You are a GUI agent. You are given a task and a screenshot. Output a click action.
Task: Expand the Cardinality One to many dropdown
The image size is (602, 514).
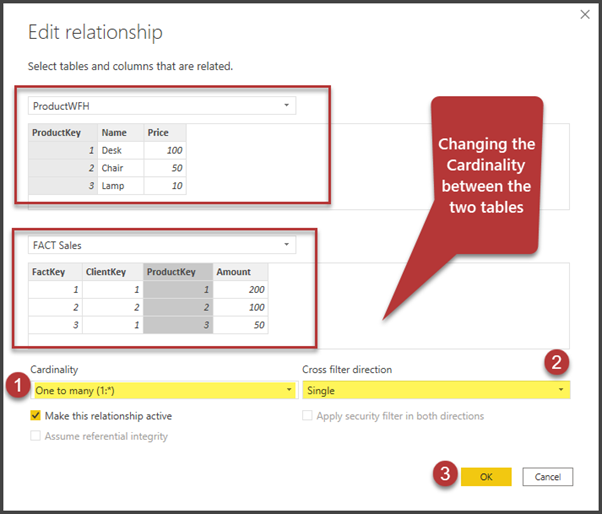pyautogui.click(x=164, y=390)
